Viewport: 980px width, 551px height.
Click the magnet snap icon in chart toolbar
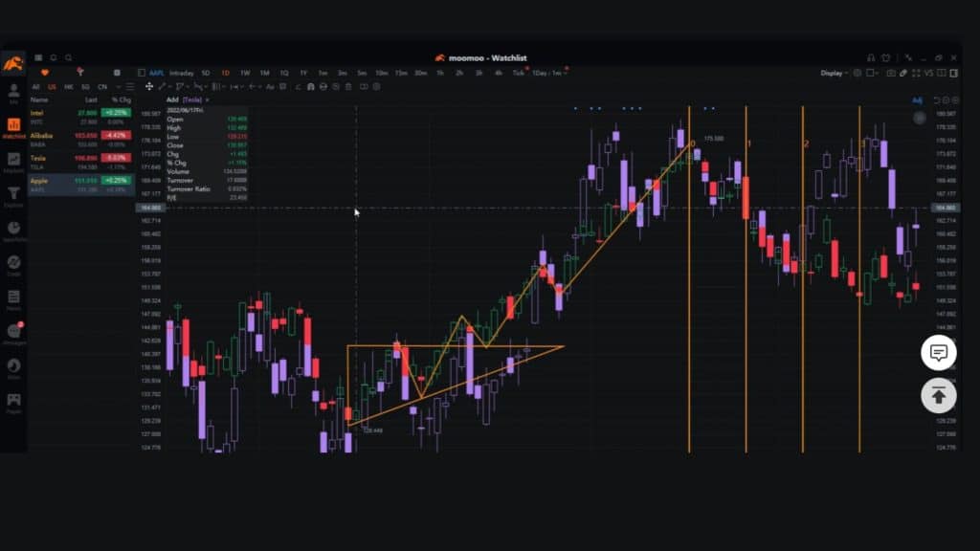point(311,85)
